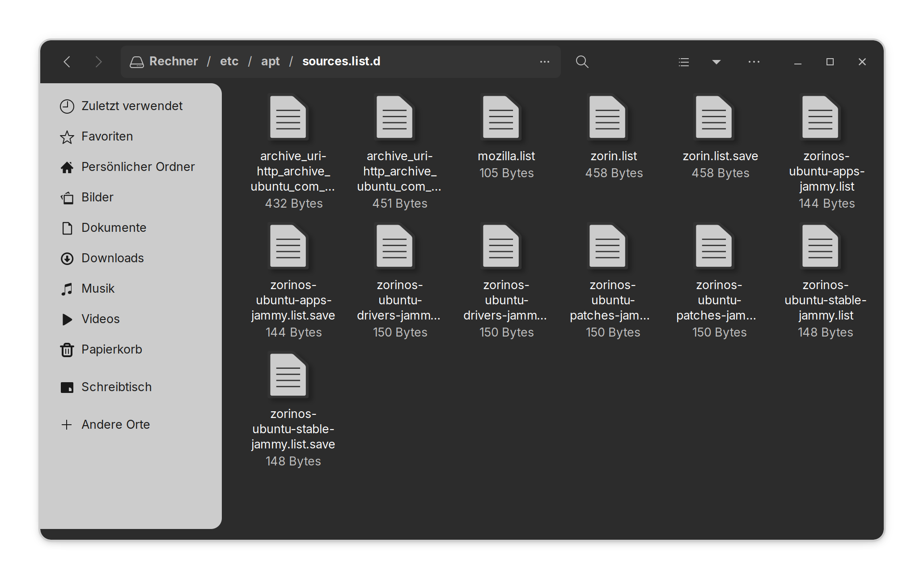This screenshot has height=580, width=924.
Task: Open path bar options ellipsis
Action: click(544, 62)
